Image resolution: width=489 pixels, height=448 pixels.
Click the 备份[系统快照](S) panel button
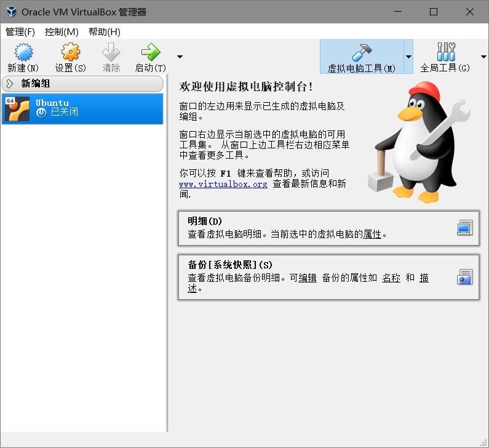coord(328,277)
